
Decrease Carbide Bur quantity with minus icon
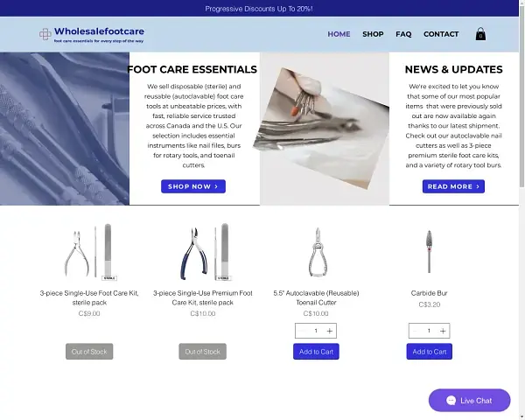point(415,331)
